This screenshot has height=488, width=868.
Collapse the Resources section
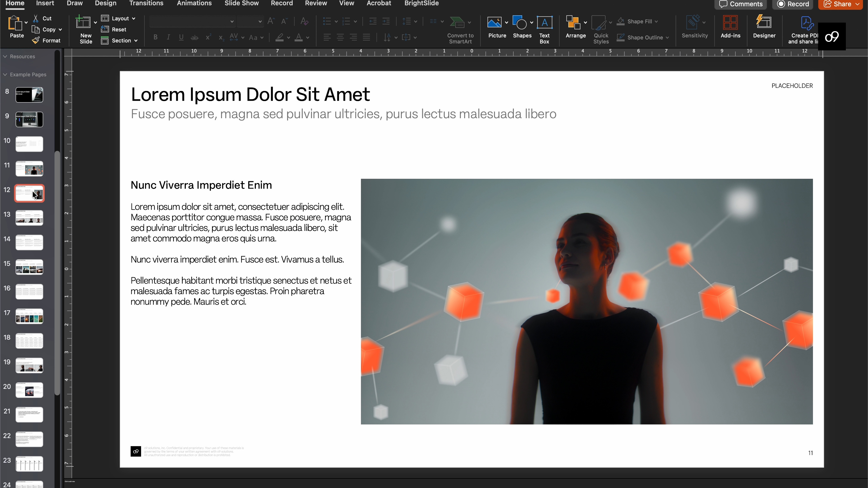5,56
